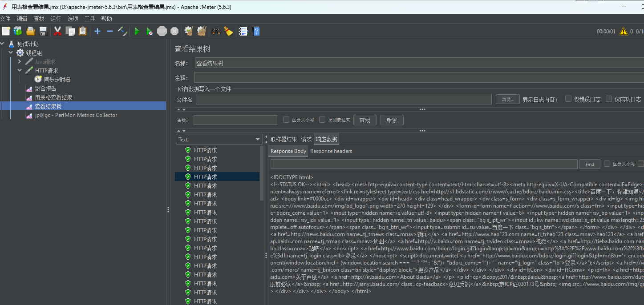
Task: Click the gray Stop sign icon
Action: pos(162,31)
